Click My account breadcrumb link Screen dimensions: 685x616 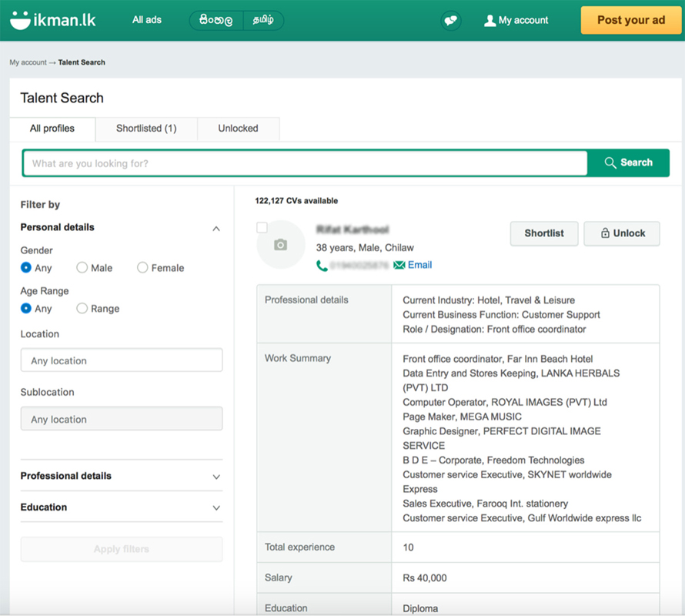[28, 62]
